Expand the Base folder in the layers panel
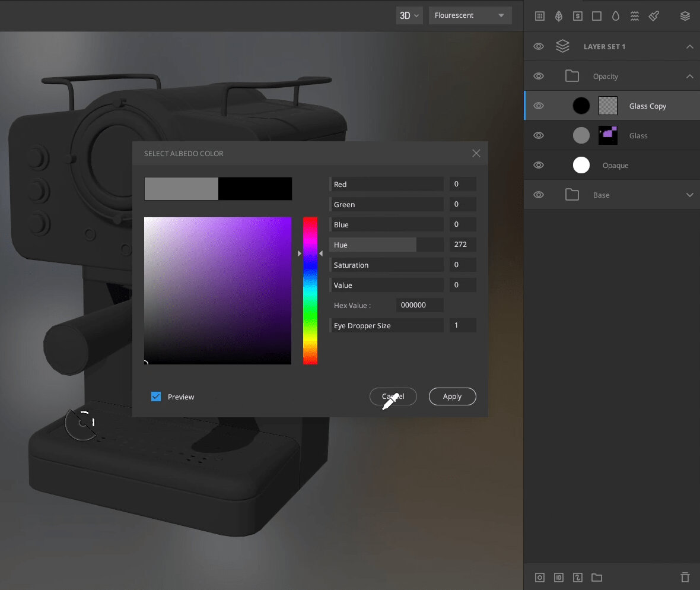700x590 pixels. (689, 195)
